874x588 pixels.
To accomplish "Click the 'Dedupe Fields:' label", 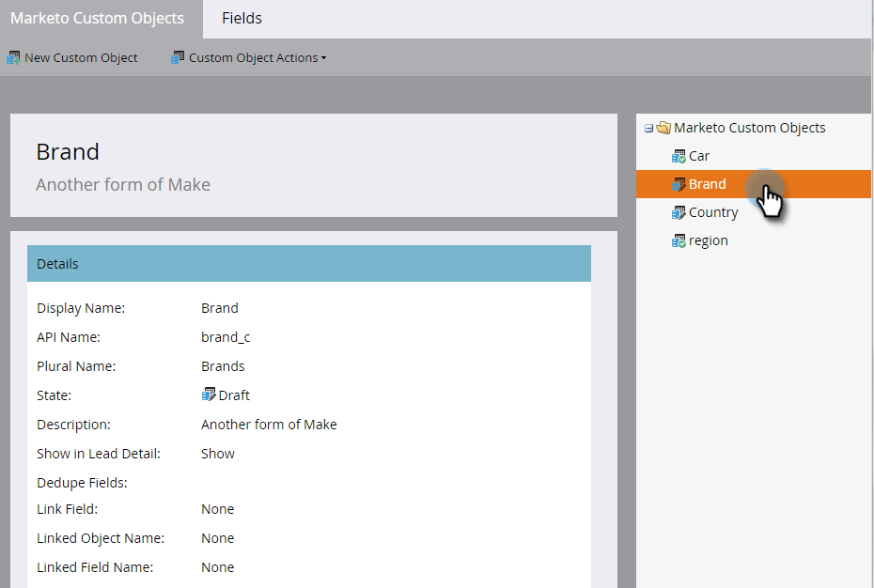I will (82, 483).
